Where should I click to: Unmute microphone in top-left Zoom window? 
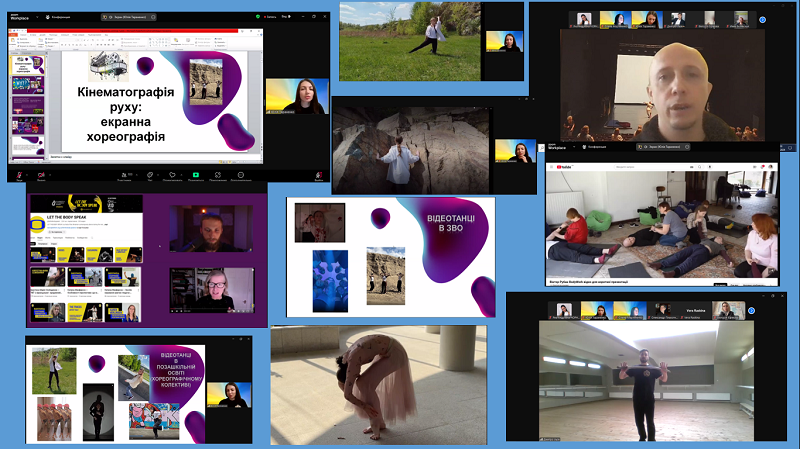coord(19,176)
